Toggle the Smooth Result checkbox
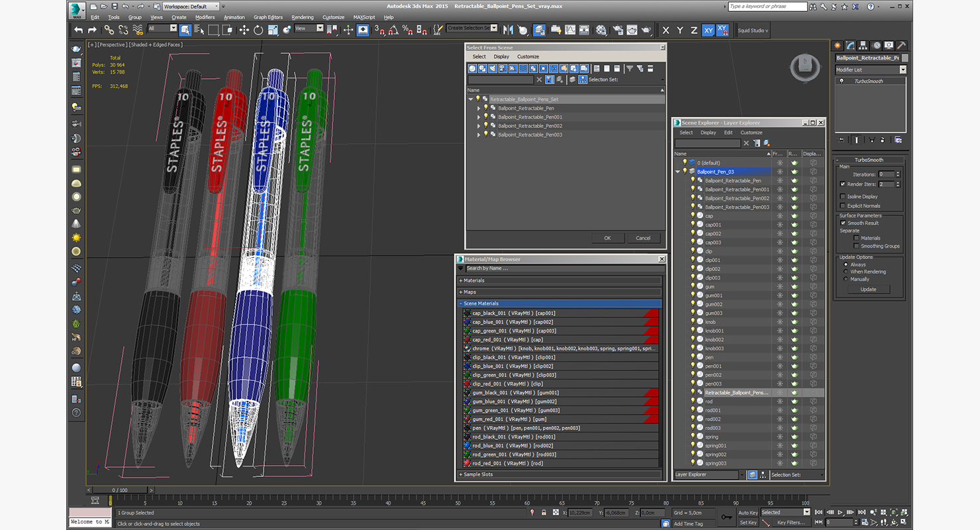The height and width of the screenshot is (530, 980). (x=843, y=223)
